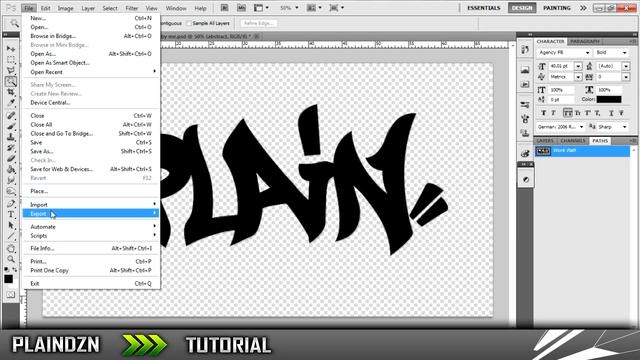The image size is (640, 360).
Task: Click the foreground color swatch
Action: coord(8,279)
